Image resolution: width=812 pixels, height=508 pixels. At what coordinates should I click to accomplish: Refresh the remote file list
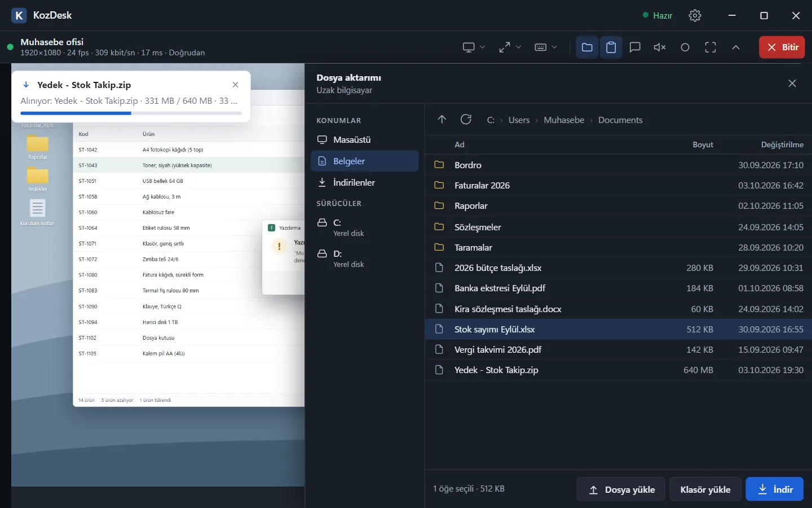(x=466, y=120)
